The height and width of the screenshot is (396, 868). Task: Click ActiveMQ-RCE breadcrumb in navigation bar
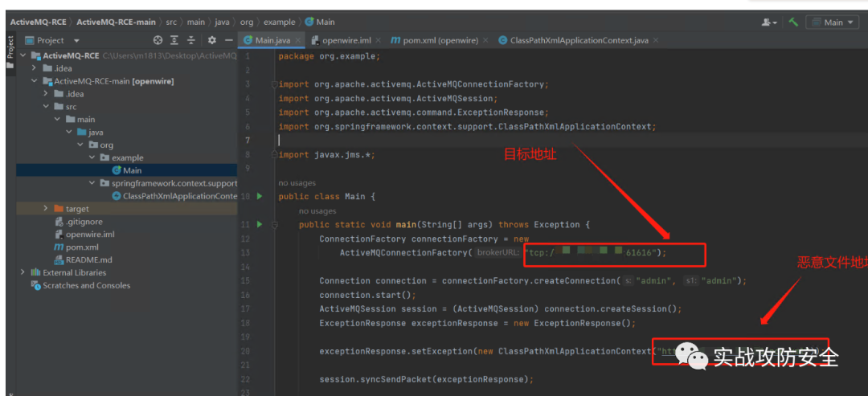point(39,22)
